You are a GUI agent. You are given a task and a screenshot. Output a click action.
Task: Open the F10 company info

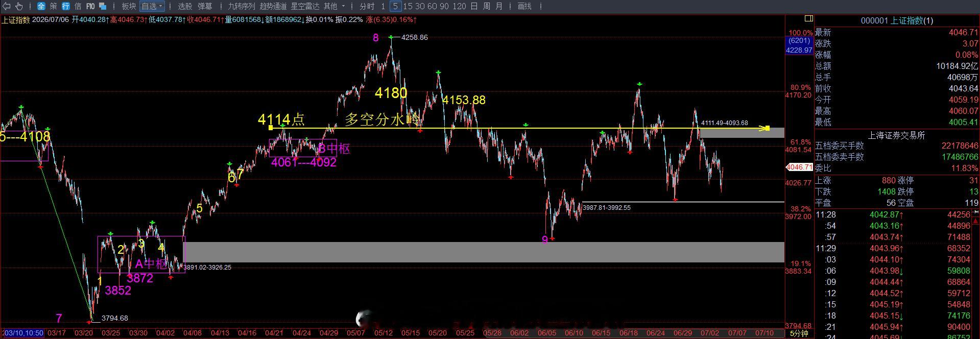coord(90,6)
